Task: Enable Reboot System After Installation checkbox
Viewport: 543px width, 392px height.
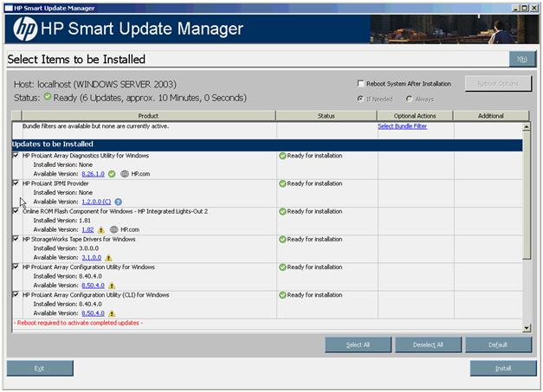Action: tap(361, 84)
